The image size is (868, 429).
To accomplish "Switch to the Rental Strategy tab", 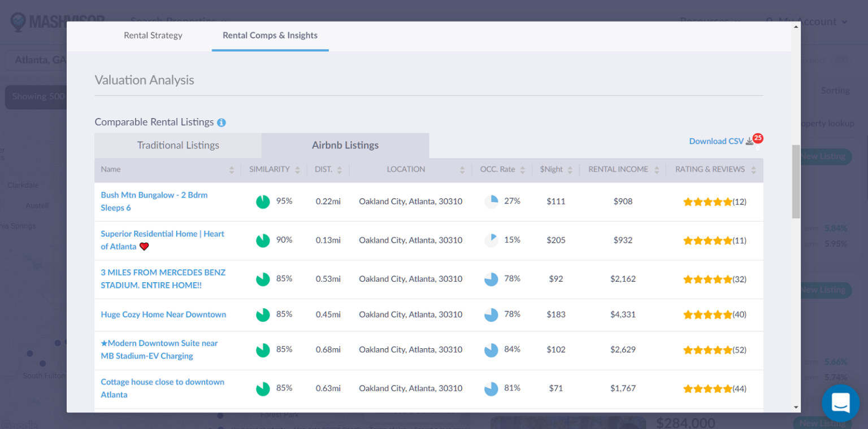I will click(153, 35).
